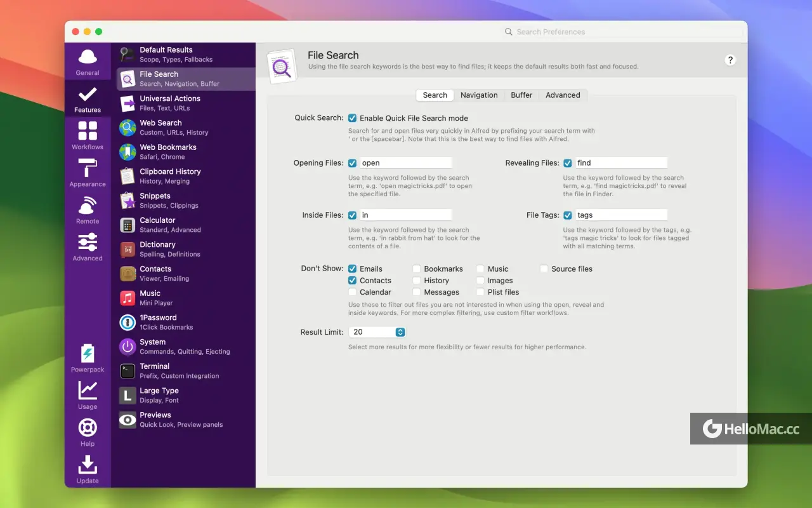Uncheck Emails in Don't Show
The image size is (812, 508).
click(353, 269)
